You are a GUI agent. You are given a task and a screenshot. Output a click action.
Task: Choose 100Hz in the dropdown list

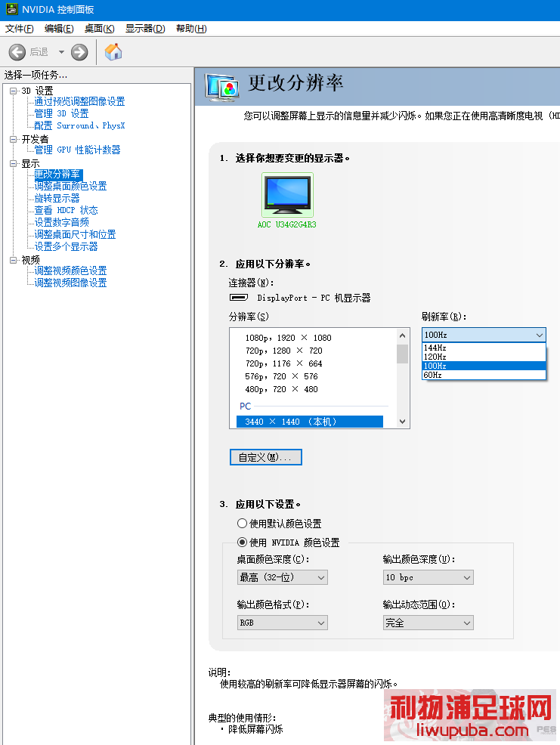pyautogui.click(x=484, y=366)
